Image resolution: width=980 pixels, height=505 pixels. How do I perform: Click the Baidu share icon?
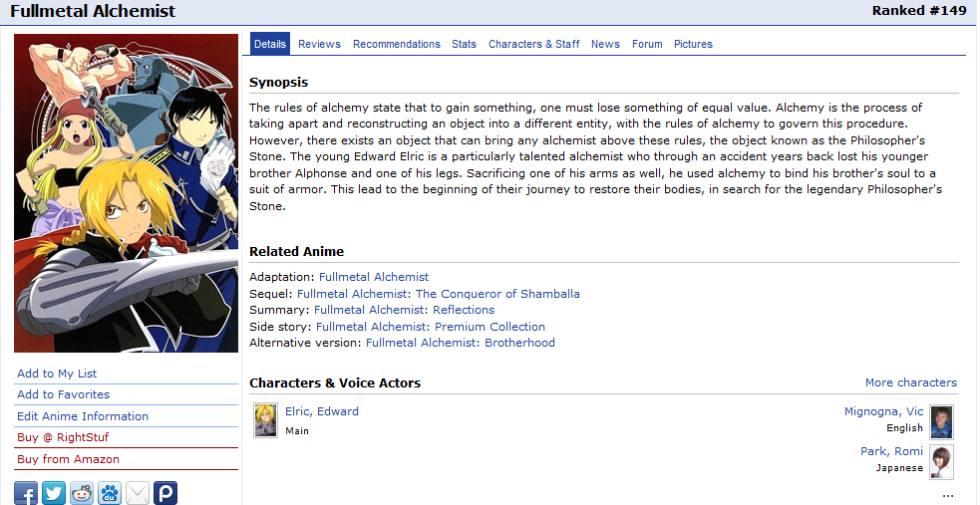click(110, 493)
